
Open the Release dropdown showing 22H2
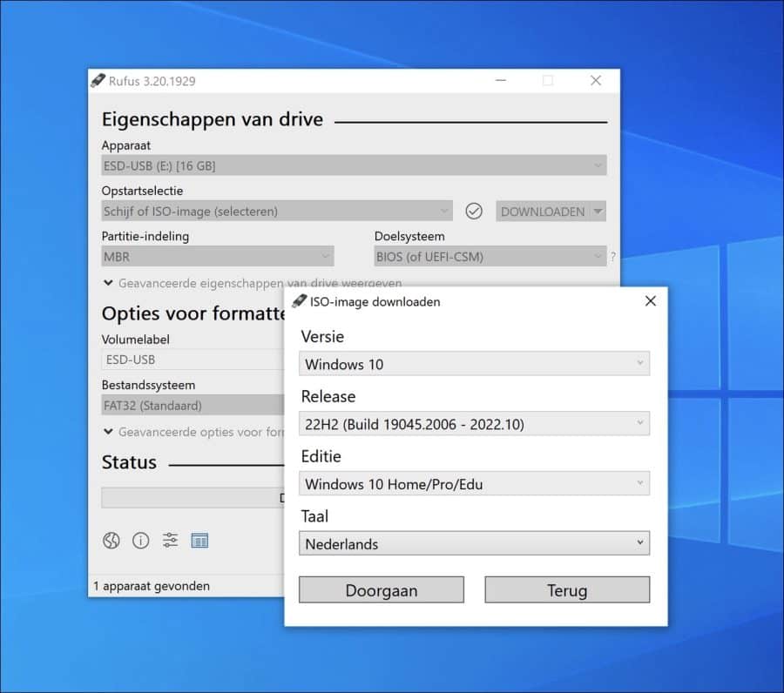(474, 424)
